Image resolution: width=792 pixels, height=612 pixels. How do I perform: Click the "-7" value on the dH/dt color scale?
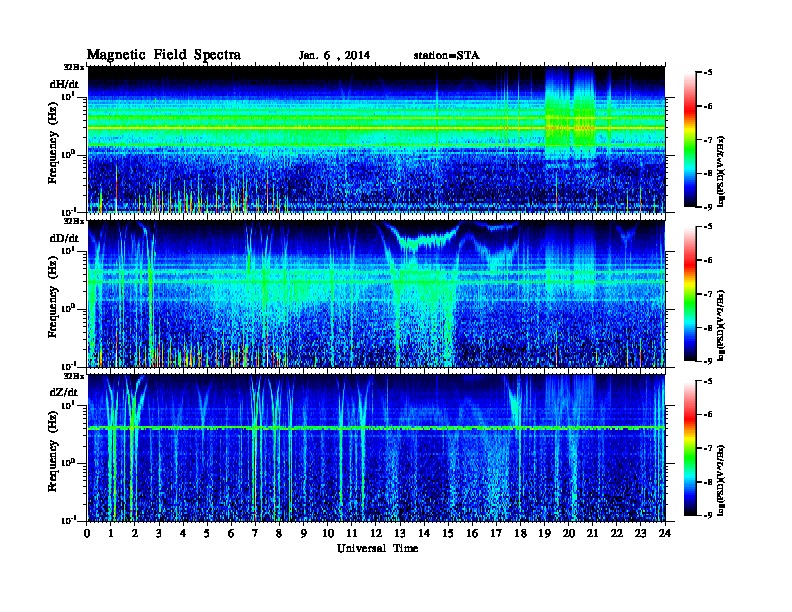click(x=708, y=140)
